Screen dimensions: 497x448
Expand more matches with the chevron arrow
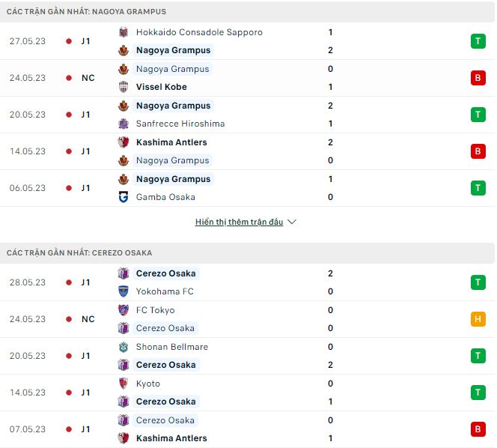(292, 223)
